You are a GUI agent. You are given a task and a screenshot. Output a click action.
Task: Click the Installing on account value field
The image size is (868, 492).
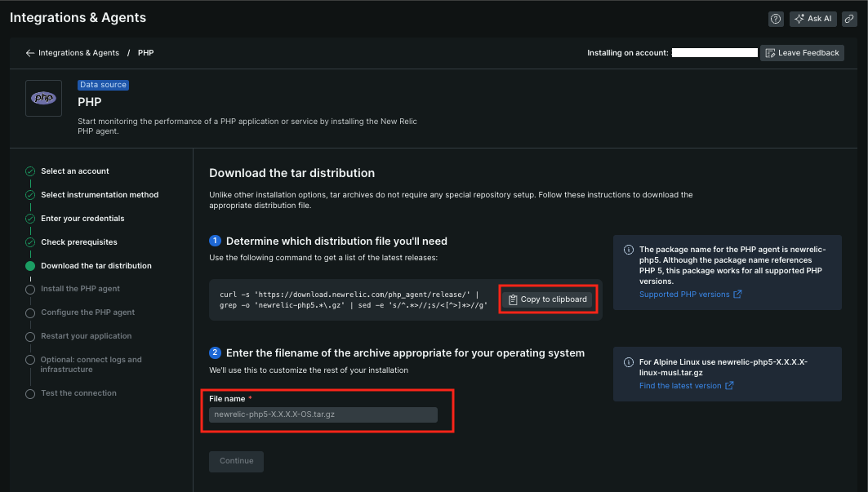(x=714, y=53)
